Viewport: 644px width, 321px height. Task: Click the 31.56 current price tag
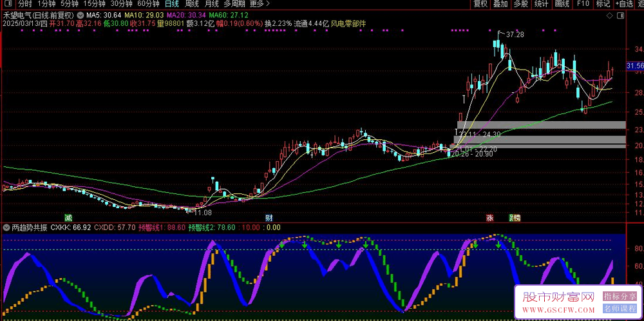point(634,66)
